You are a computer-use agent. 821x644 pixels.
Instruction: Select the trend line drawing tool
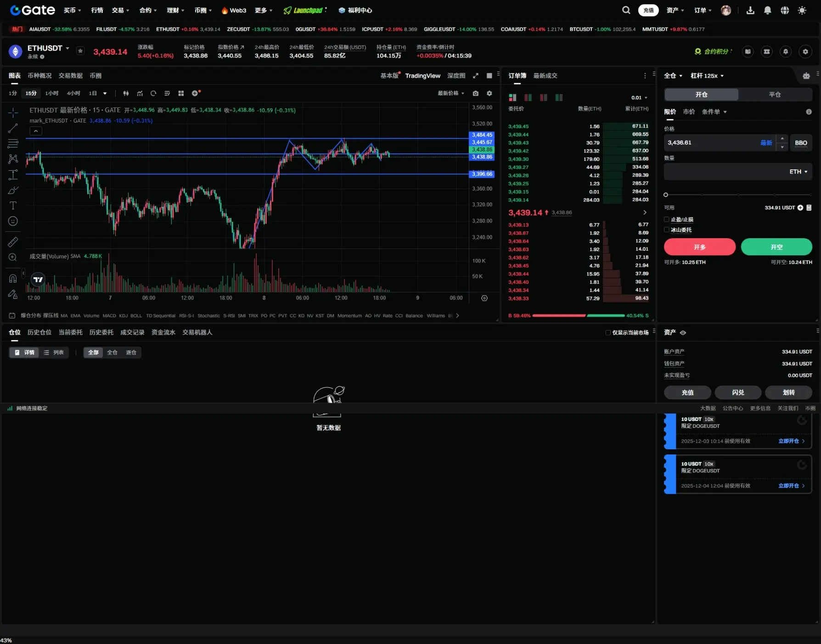[13, 128]
